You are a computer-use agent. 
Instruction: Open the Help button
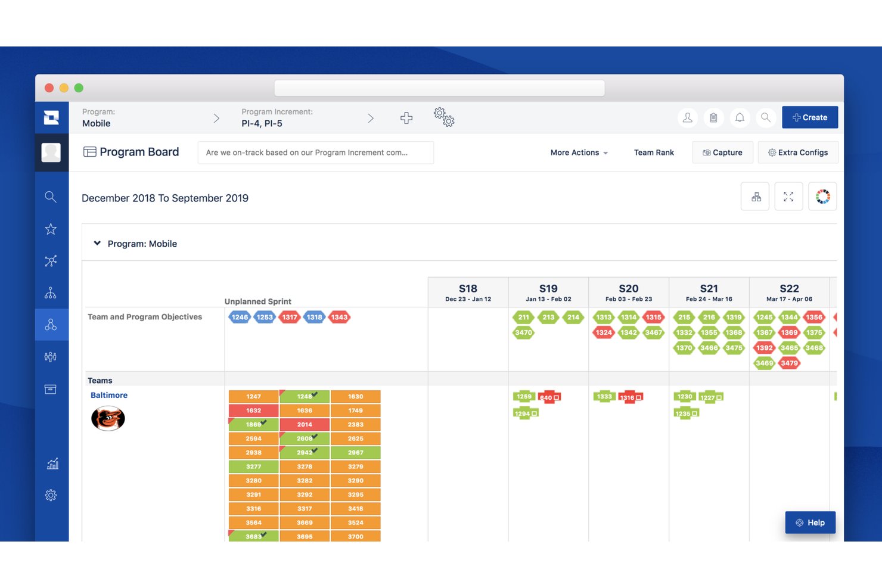810,522
